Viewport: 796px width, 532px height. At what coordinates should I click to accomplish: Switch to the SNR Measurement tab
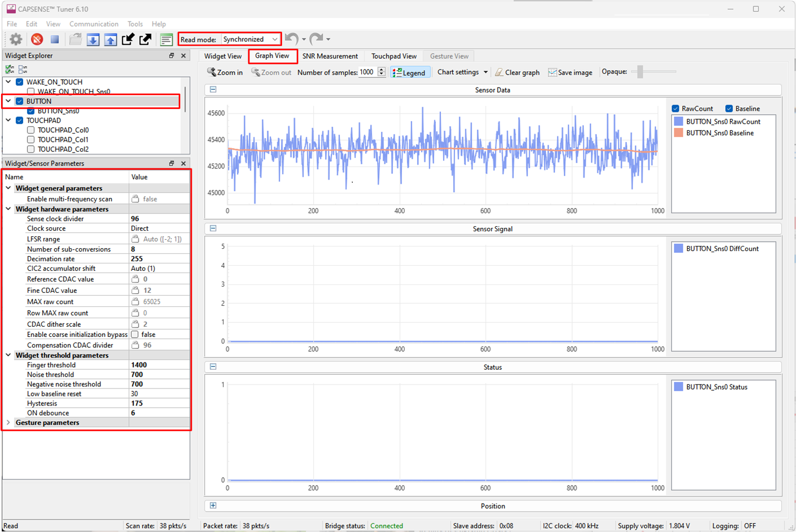point(330,56)
